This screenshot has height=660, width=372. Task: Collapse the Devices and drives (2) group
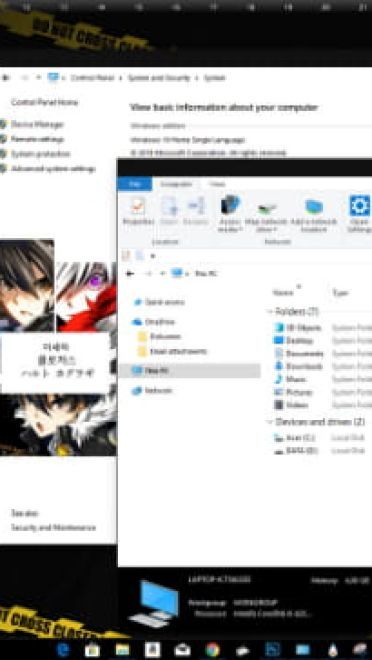tap(270, 422)
